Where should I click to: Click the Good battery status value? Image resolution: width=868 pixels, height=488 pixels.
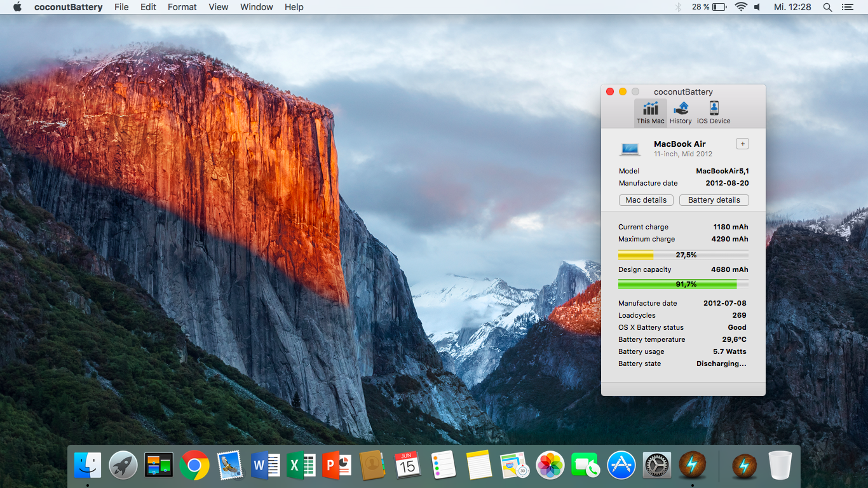(737, 327)
